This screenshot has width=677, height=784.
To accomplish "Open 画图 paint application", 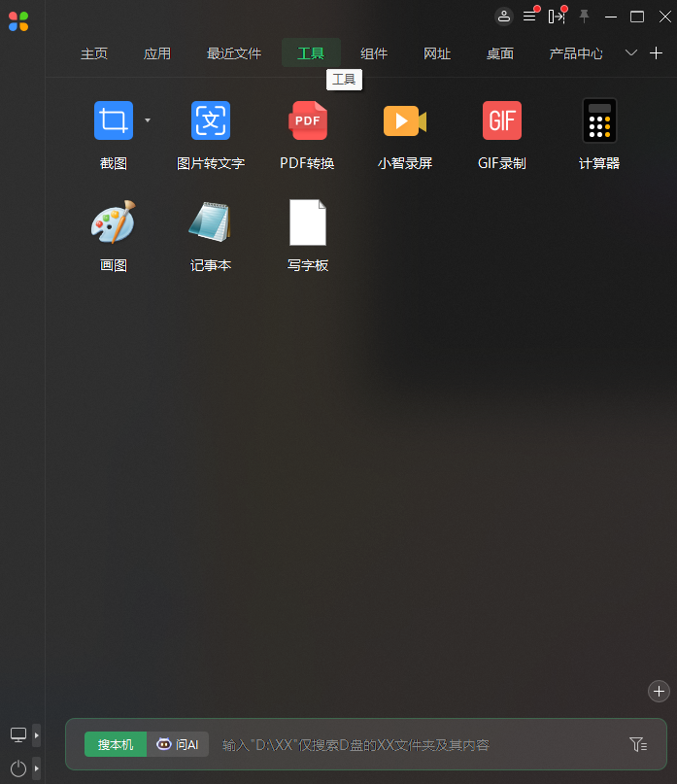I will [114, 222].
